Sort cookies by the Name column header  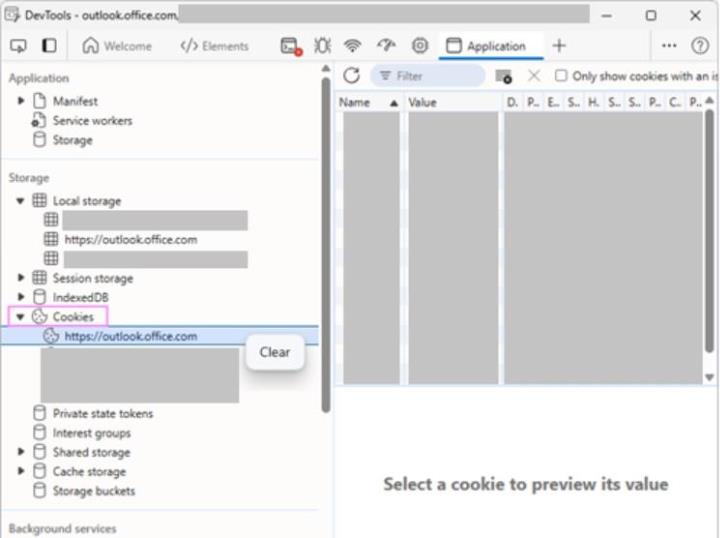368,102
